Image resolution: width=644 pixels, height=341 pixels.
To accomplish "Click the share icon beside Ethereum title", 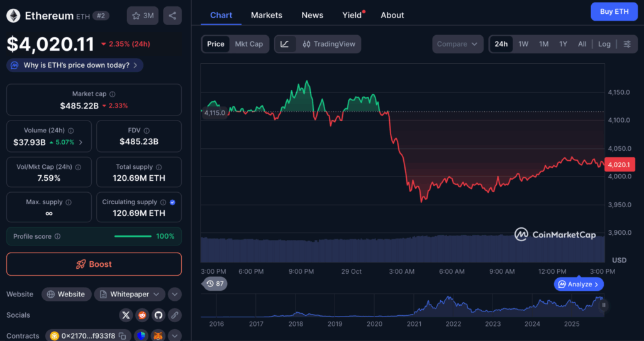I will pos(172,16).
